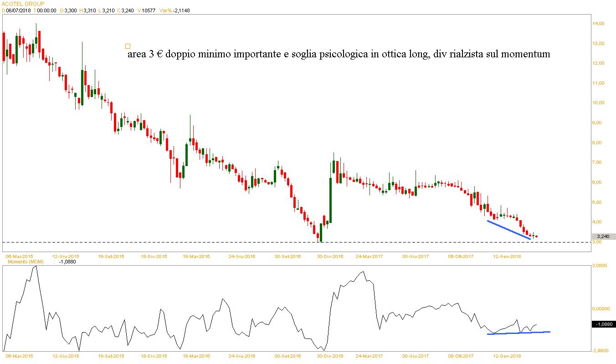Select the blue trendline on momentum panel
Screen dimensions: 616x364
tap(518, 333)
